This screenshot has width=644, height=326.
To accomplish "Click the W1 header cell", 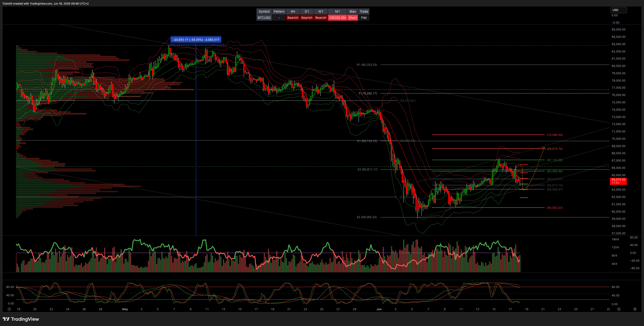I will click(321, 11).
